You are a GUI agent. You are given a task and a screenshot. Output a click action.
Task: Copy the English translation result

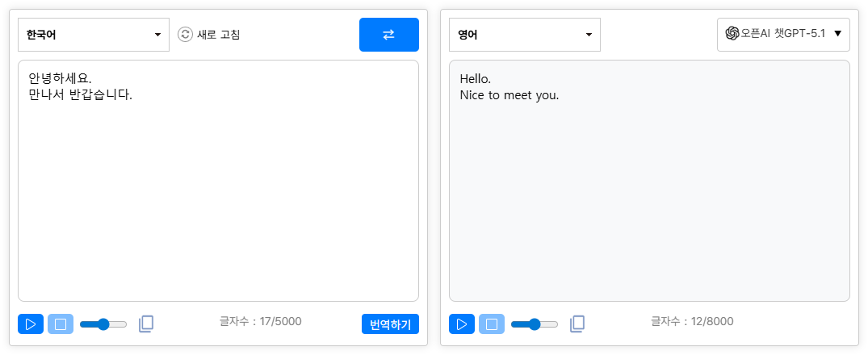[x=577, y=324]
